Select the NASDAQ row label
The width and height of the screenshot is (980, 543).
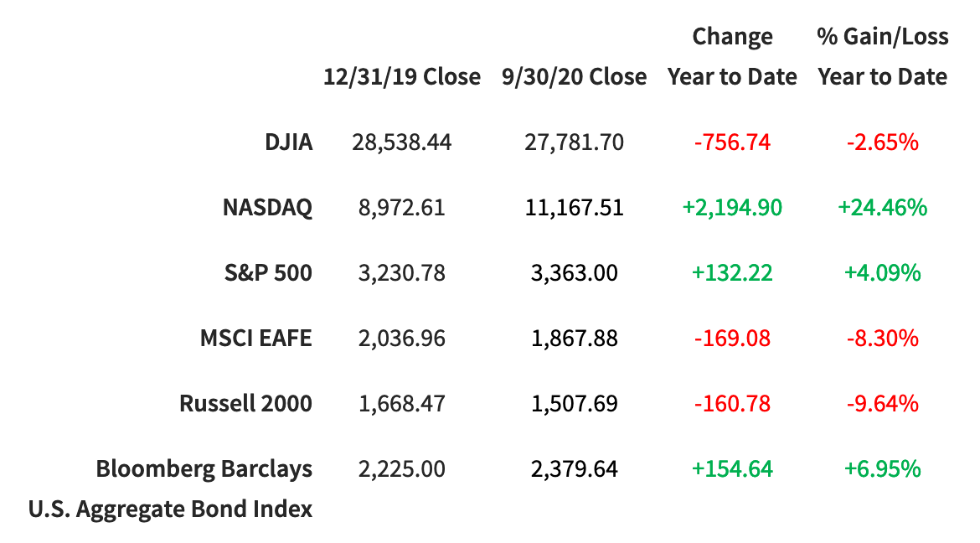pos(267,208)
